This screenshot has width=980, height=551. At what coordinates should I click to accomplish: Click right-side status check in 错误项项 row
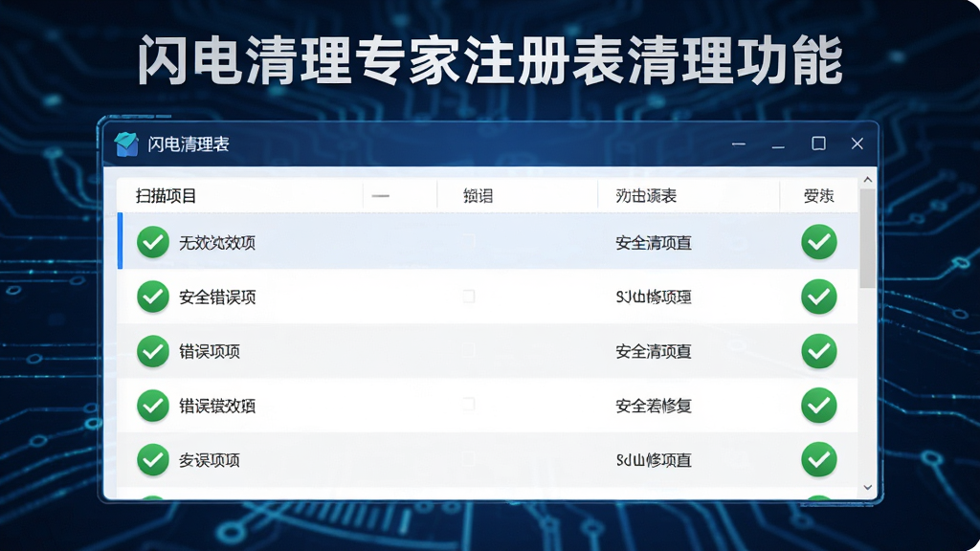(x=819, y=350)
